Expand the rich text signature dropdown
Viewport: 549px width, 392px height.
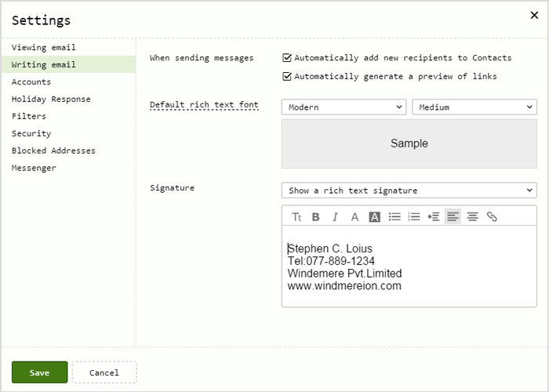(x=409, y=191)
